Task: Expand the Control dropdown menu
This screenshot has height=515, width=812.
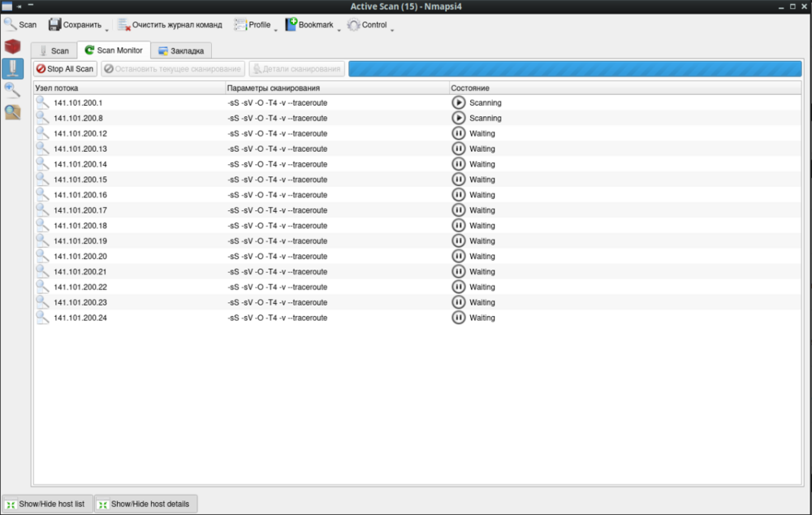Action: click(370, 25)
